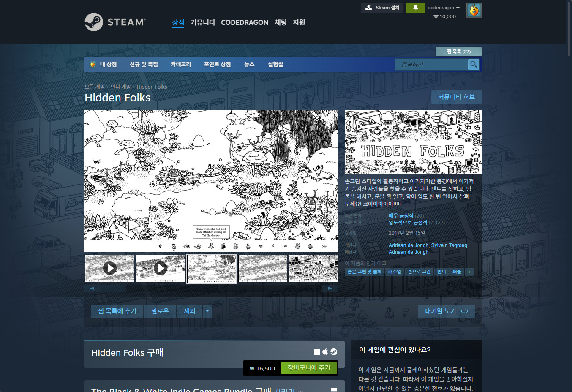
Task: Open the 지원 menu item
Action: click(x=299, y=22)
